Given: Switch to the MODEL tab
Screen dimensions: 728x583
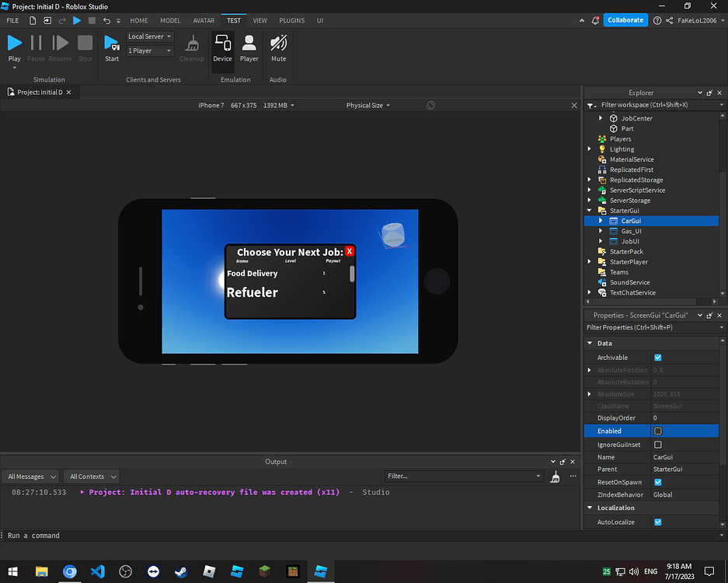Looking at the screenshot, I should tap(170, 20).
